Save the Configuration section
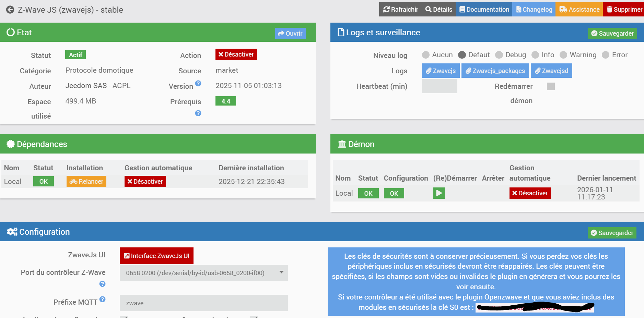This screenshot has width=644, height=318. [612, 233]
